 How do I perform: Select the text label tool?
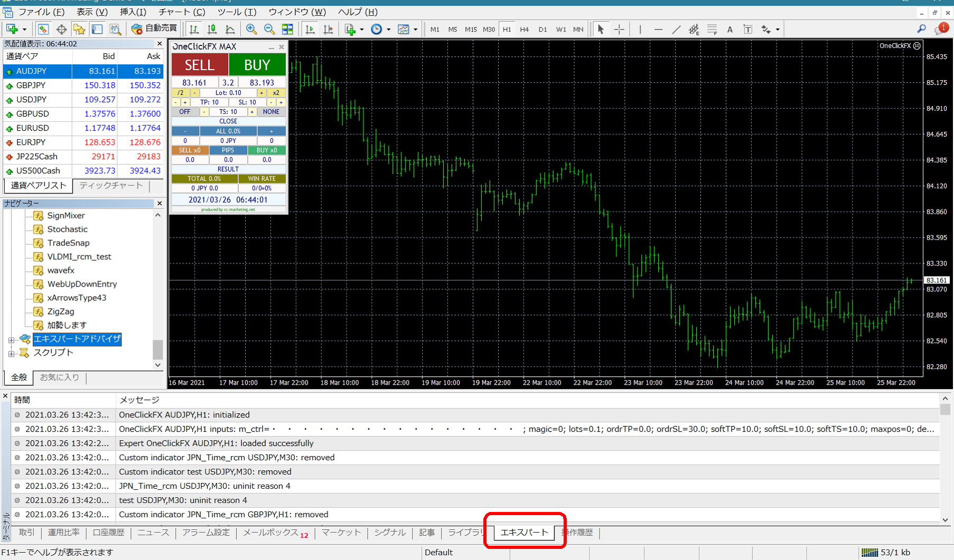click(x=729, y=30)
